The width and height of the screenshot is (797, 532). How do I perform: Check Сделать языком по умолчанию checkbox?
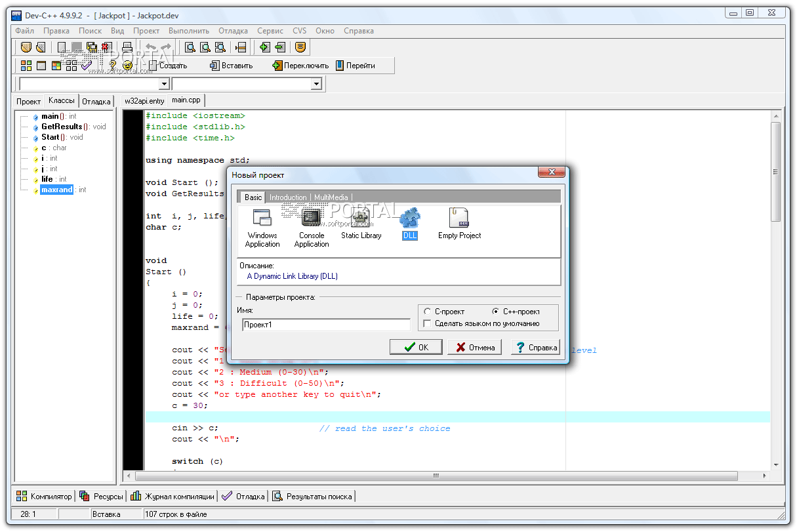pyautogui.click(x=428, y=323)
